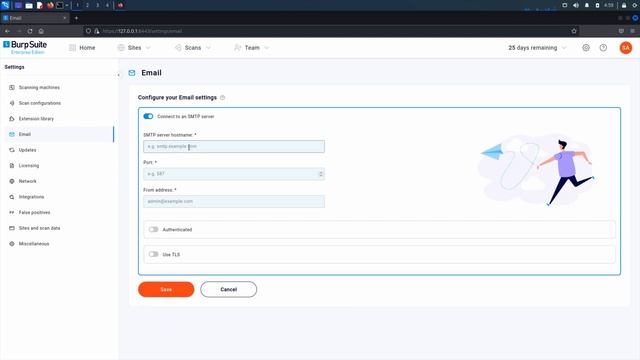Open the Firefox icon in the taskbar
The image size is (640, 360).
tap(50, 5)
